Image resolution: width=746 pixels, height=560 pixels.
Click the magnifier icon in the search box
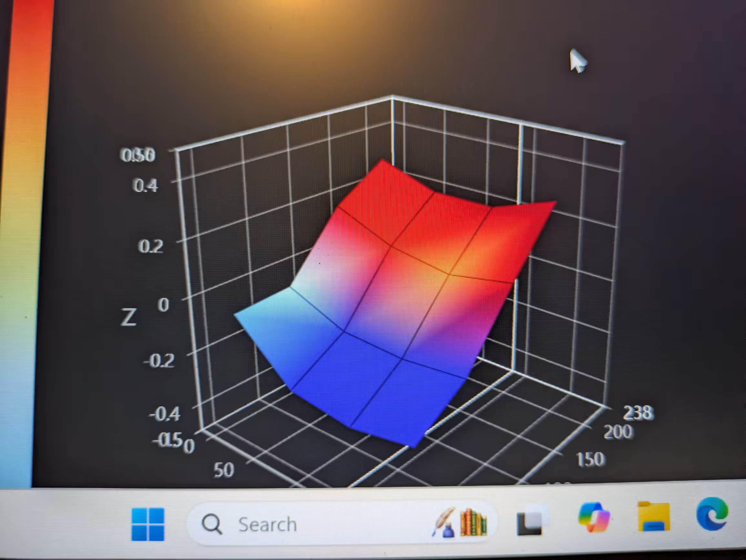tap(212, 525)
